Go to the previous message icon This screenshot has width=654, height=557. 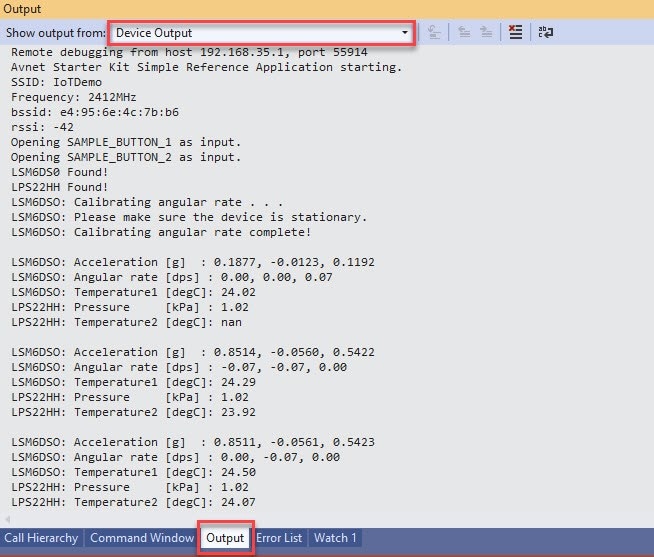tap(464, 32)
